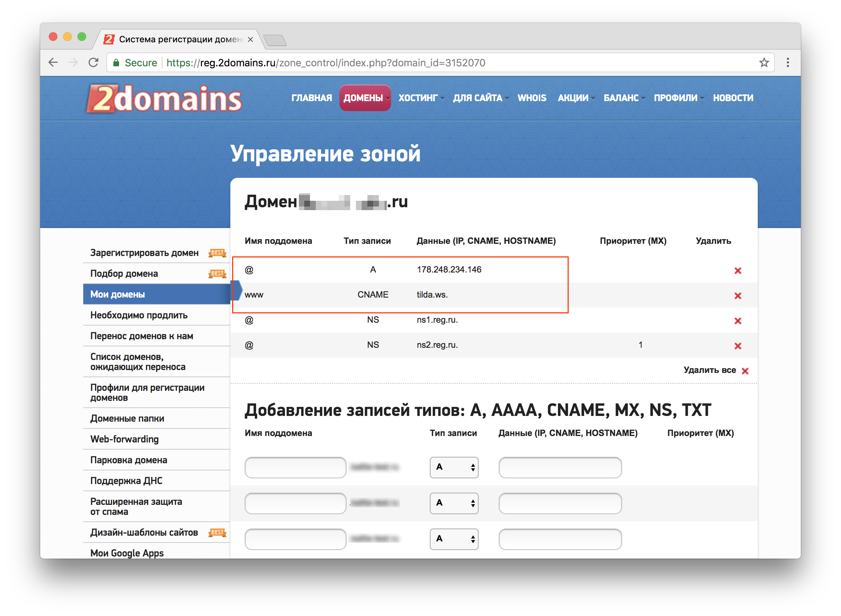
Task: Open Зарегистрировать домен sidebar link
Action: [x=144, y=253]
